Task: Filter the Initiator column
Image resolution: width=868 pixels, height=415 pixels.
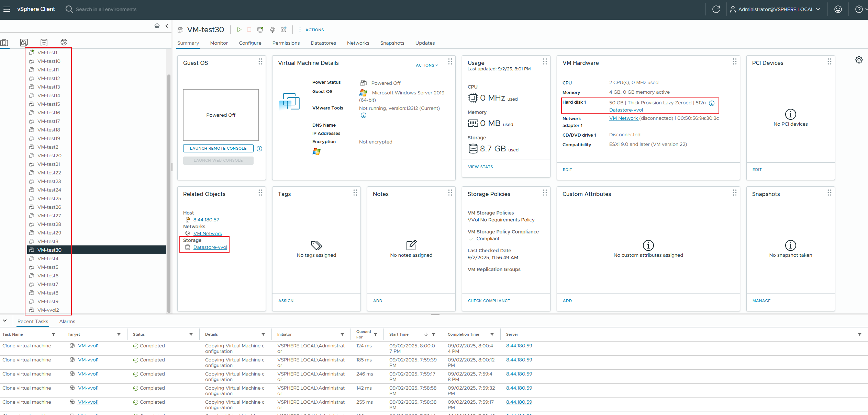Action: [x=342, y=335]
